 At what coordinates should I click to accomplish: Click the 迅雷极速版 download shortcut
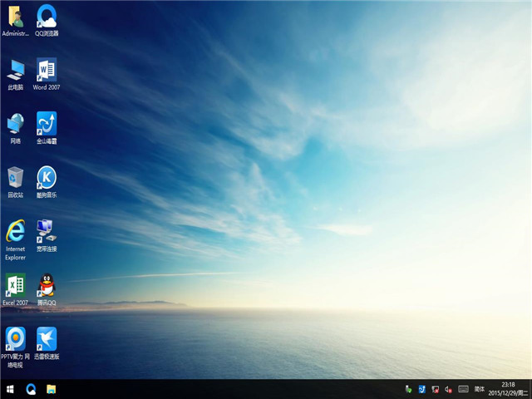tap(47, 338)
